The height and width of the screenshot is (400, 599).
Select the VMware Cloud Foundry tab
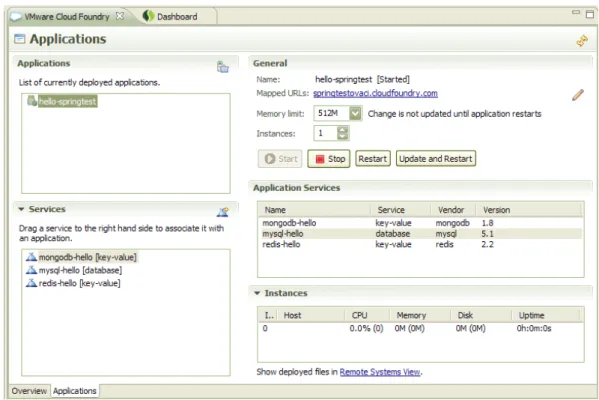pyautogui.click(x=67, y=16)
